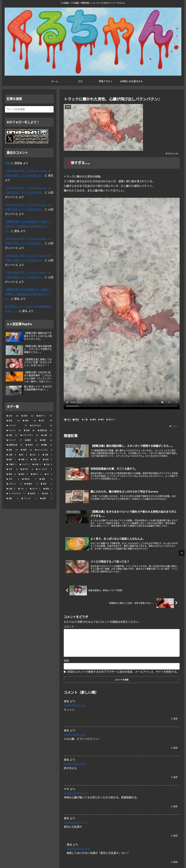This screenshot has height=868, width=186.
Task: Click the コメント text area
Action: pyautogui.click(x=122, y=643)
